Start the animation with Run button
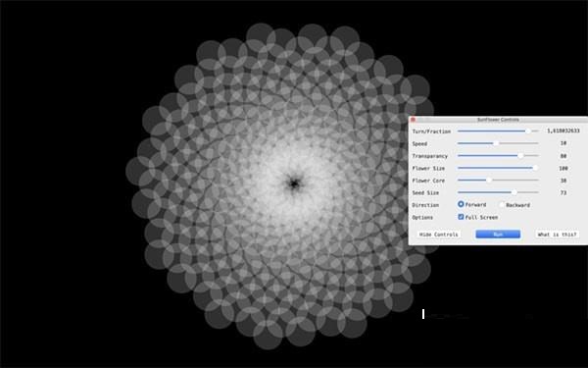 pos(498,235)
